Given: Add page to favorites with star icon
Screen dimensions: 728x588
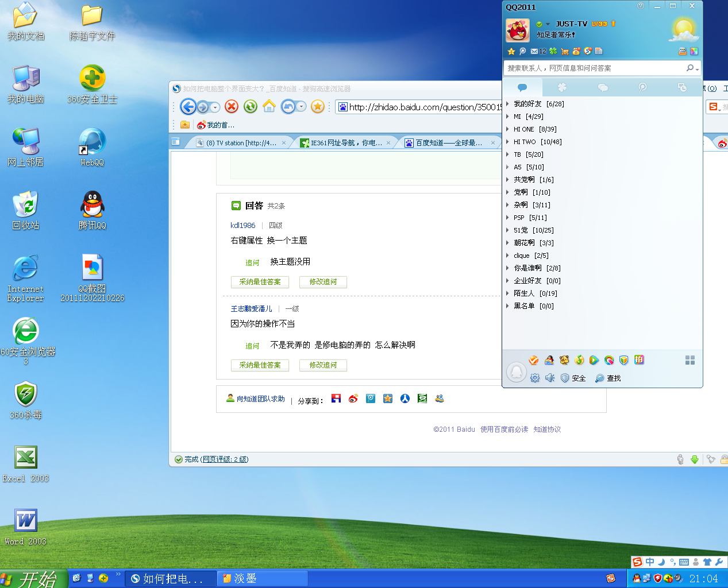Looking at the screenshot, I should click(x=318, y=106).
